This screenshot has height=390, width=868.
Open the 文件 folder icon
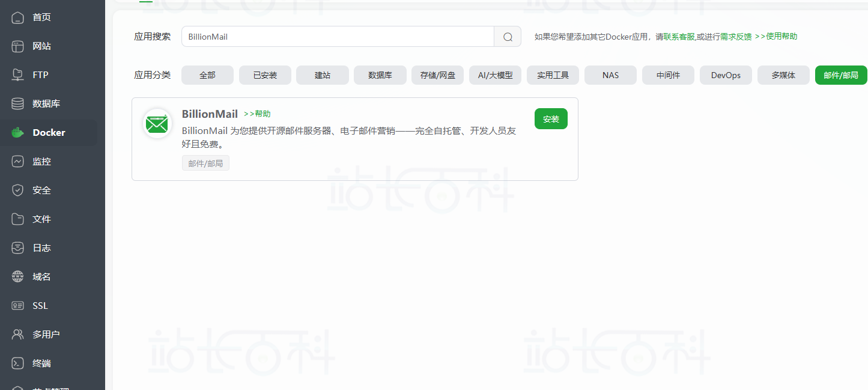click(18, 219)
